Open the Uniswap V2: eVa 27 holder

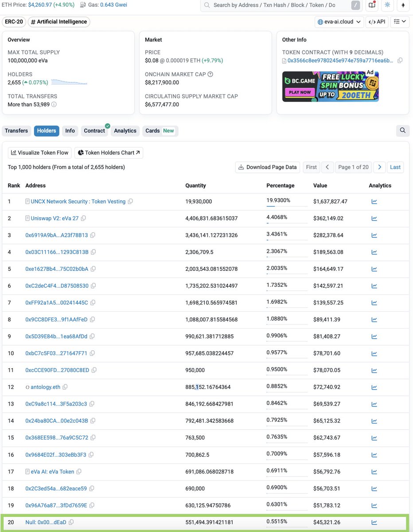click(x=55, y=218)
